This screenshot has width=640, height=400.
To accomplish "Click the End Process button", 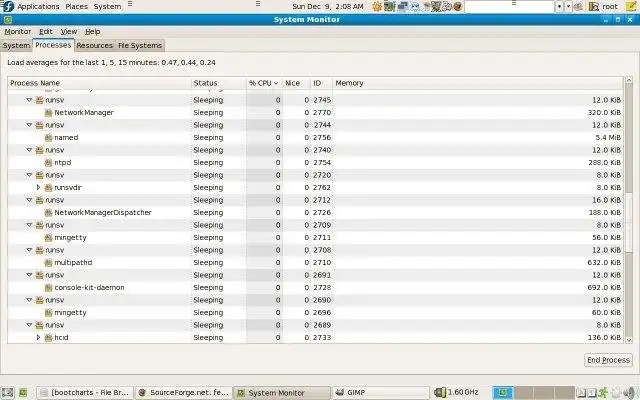I will [608, 360].
